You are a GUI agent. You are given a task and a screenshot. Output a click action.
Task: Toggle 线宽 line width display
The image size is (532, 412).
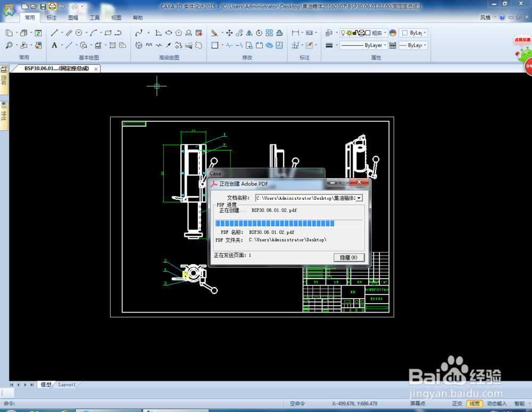475,403
